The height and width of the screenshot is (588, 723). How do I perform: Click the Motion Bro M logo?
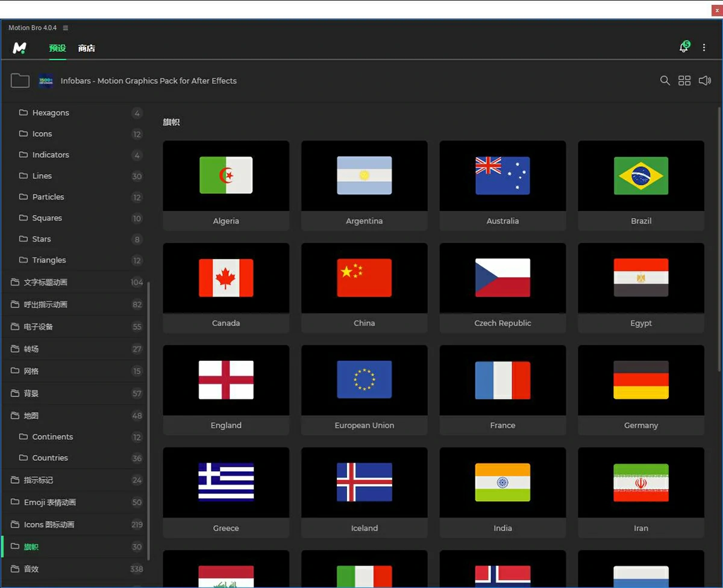tap(19, 48)
